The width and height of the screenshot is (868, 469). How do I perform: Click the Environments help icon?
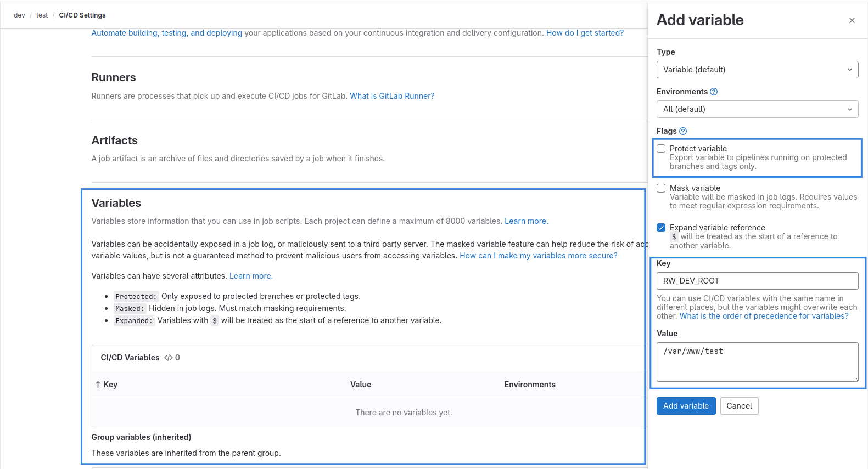tap(714, 92)
